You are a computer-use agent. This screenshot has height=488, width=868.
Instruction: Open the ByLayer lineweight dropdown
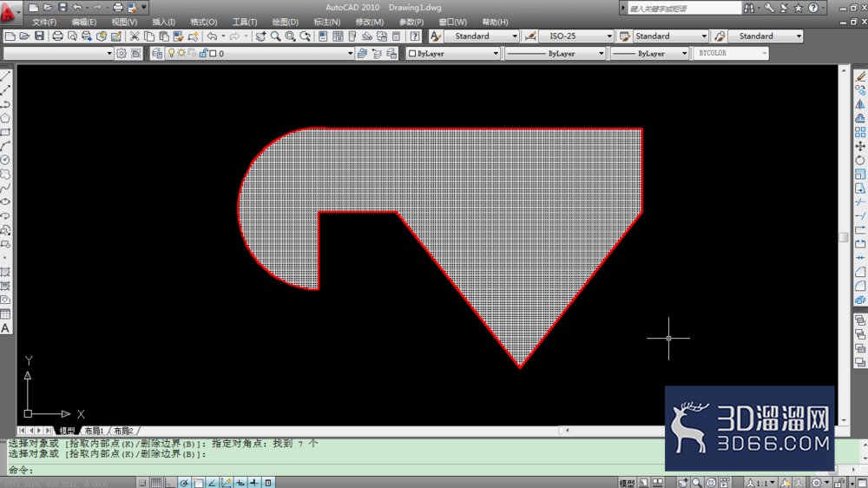tap(684, 53)
